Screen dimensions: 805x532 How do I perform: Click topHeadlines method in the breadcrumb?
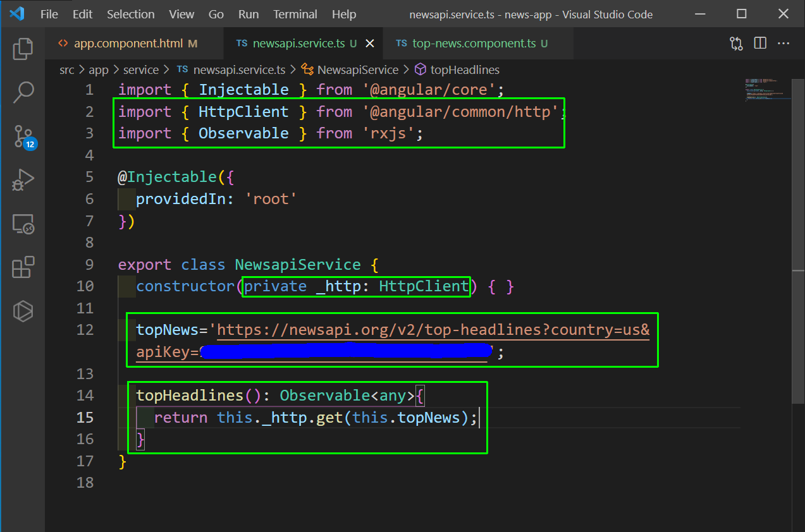pyautogui.click(x=465, y=70)
